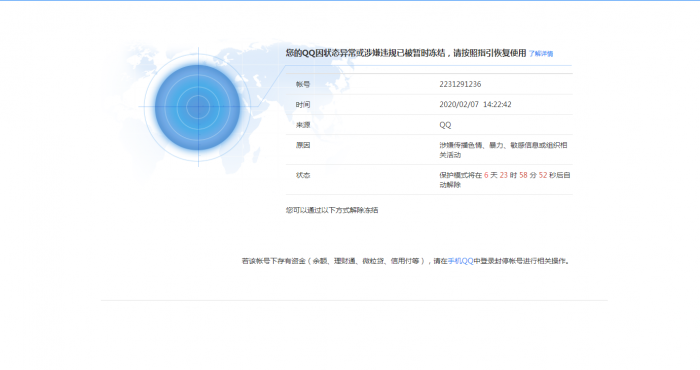Follow the 手机QQ link in the notice
The width and height of the screenshot is (700, 370).
(x=460, y=261)
